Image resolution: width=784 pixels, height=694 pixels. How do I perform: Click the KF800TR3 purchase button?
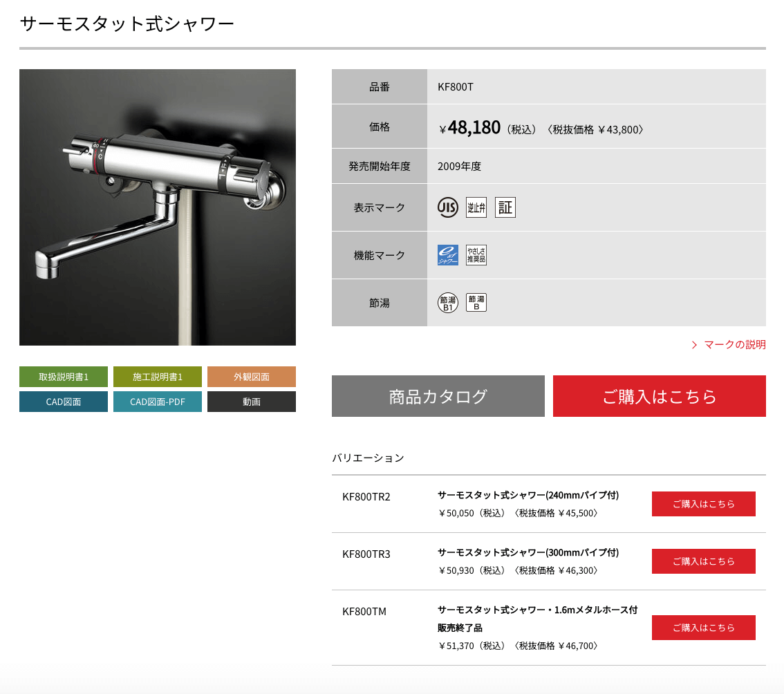(x=704, y=561)
